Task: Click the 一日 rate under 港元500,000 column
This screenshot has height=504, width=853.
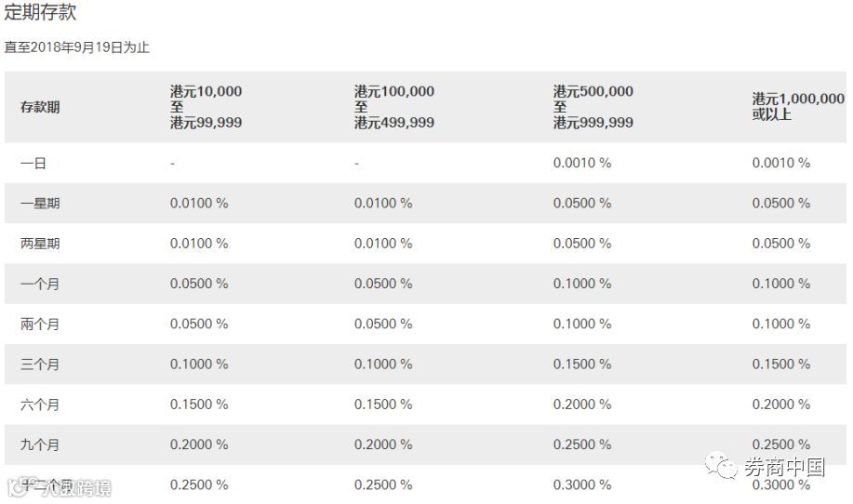Action: click(582, 163)
